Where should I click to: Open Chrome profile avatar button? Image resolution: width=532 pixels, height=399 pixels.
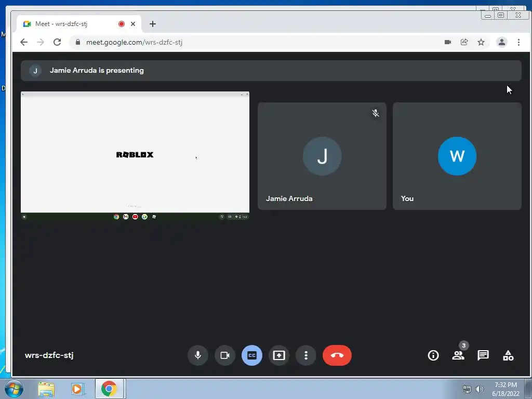click(x=502, y=42)
